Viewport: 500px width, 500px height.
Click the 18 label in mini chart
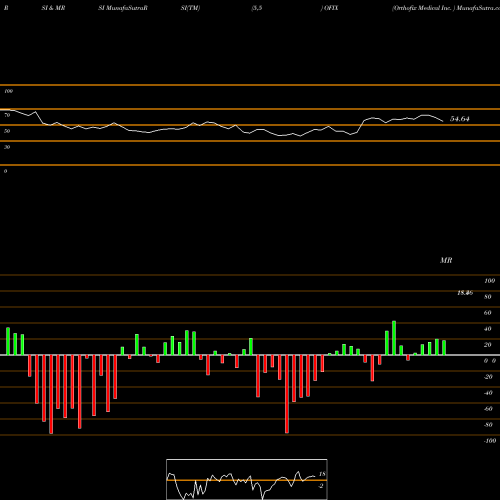click(322, 474)
